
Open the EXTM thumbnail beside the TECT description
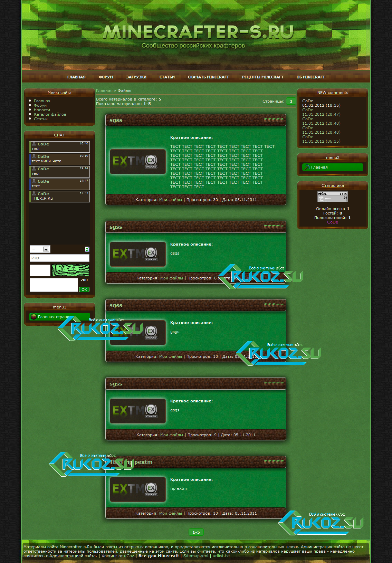[x=138, y=161]
